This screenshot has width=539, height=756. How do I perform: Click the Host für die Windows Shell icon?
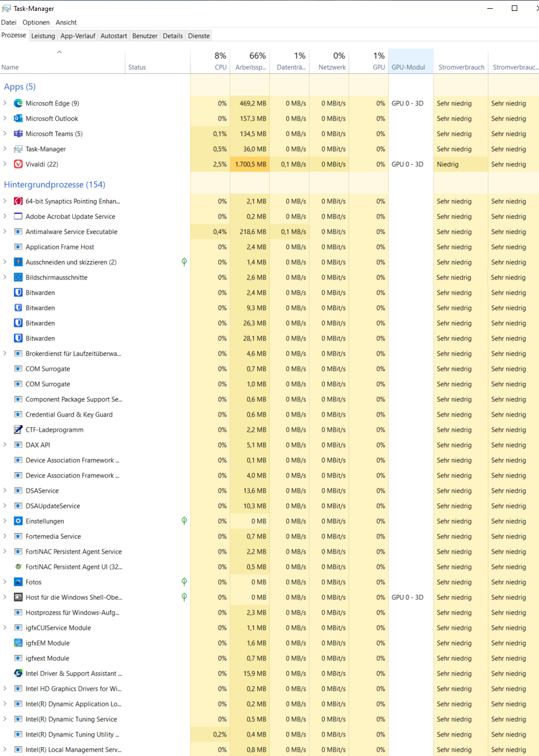pos(18,597)
